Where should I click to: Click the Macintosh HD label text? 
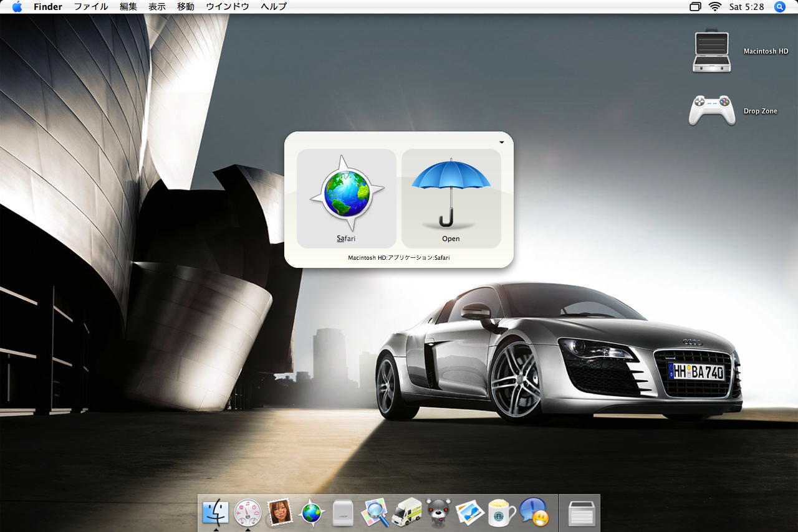pyautogui.click(x=766, y=52)
